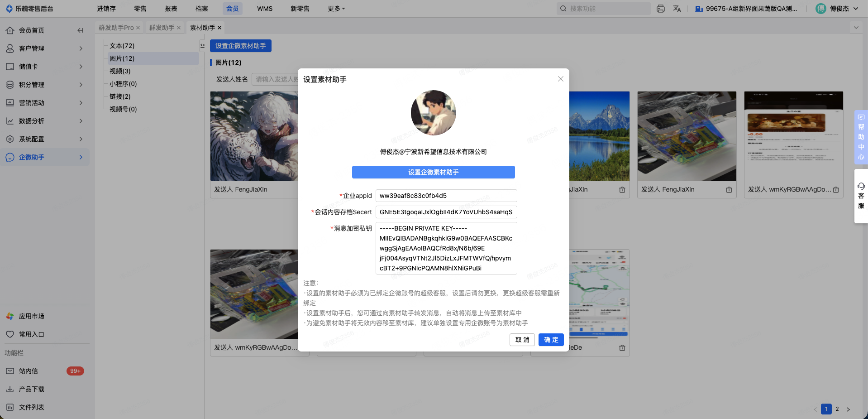The height and width of the screenshot is (419, 868).
Task: Click 取消 to cancel dialog
Action: (522, 340)
